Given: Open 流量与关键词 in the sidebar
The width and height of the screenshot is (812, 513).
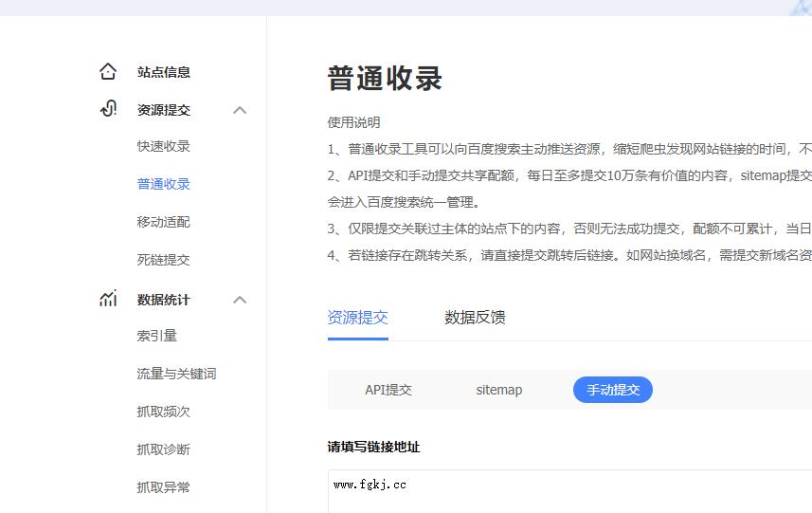Looking at the screenshot, I should pos(176,374).
